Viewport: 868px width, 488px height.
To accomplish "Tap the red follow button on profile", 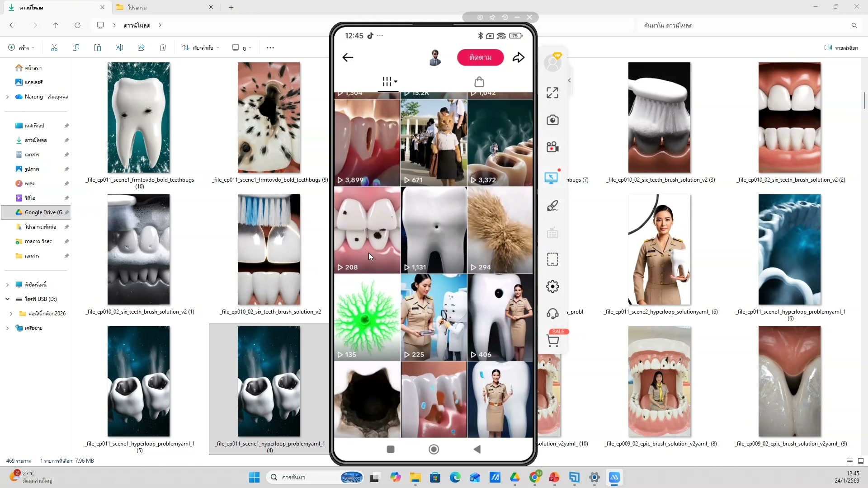I will (480, 57).
